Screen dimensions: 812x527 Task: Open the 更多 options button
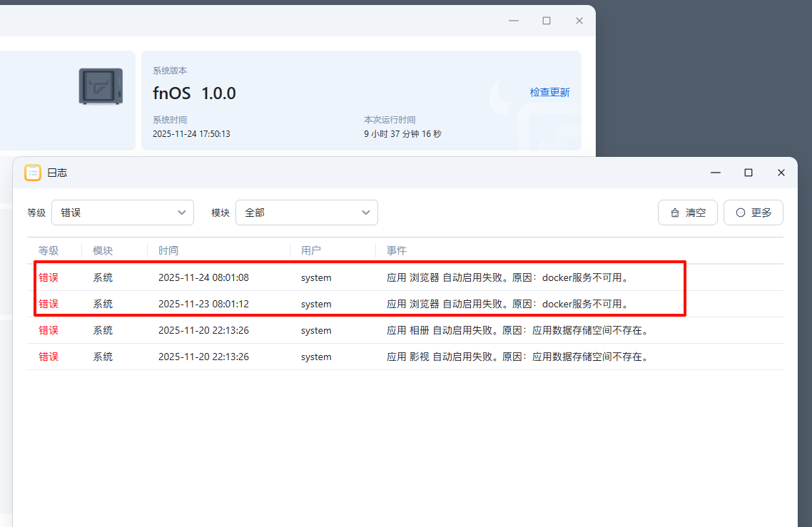753,213
